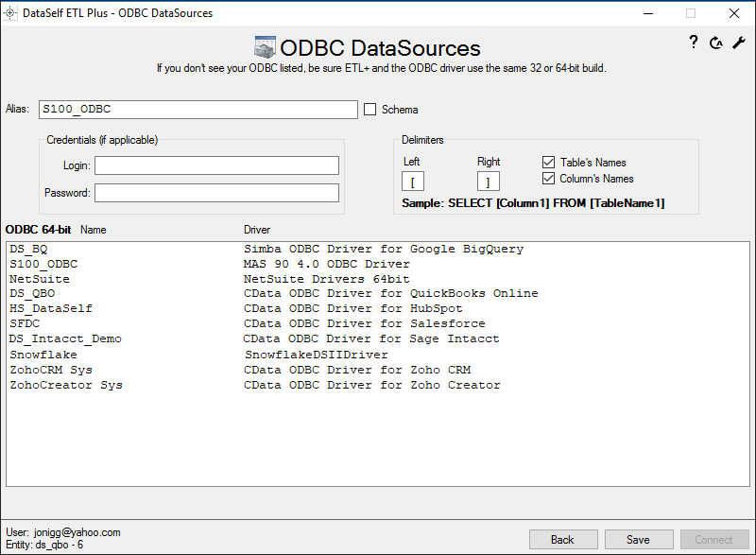This screenshot has height=555, width=756.
Task: Minimize the DataSelf ETL Plus window
Action: [647, 13]
